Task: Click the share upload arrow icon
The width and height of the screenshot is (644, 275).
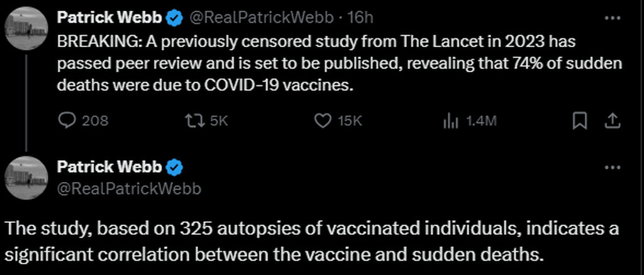Action: [x=613, y=121]
